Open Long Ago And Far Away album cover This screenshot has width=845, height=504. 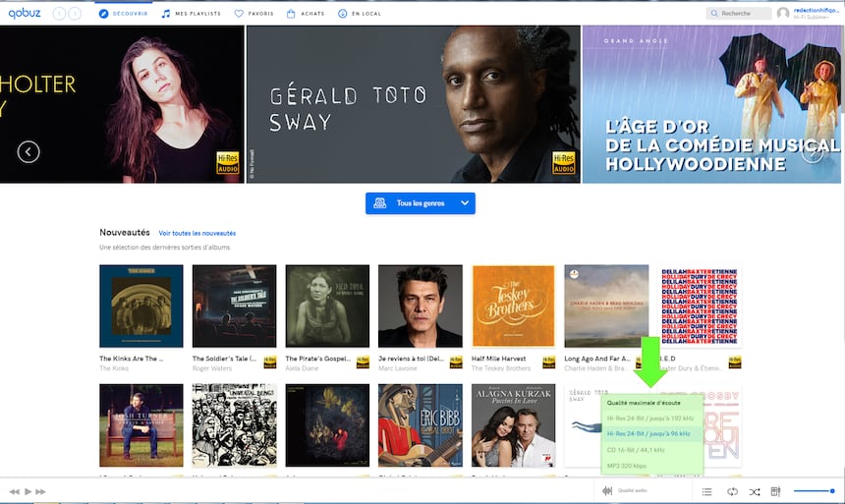(606, 306)
